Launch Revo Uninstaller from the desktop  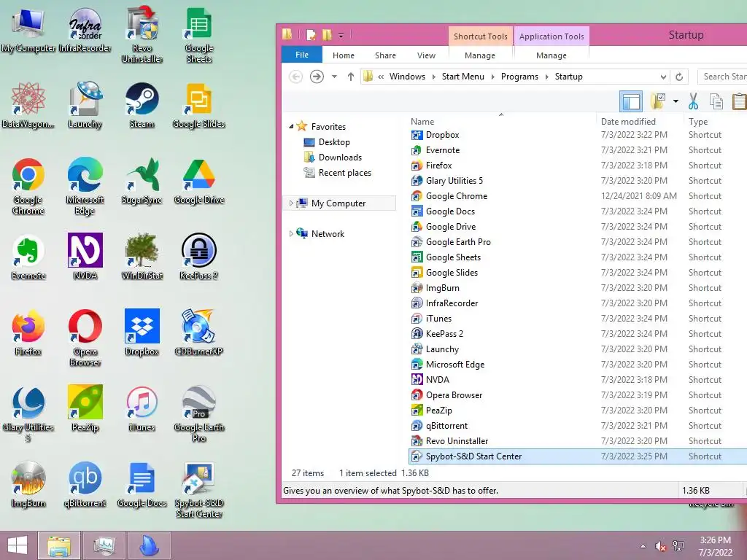142,35
